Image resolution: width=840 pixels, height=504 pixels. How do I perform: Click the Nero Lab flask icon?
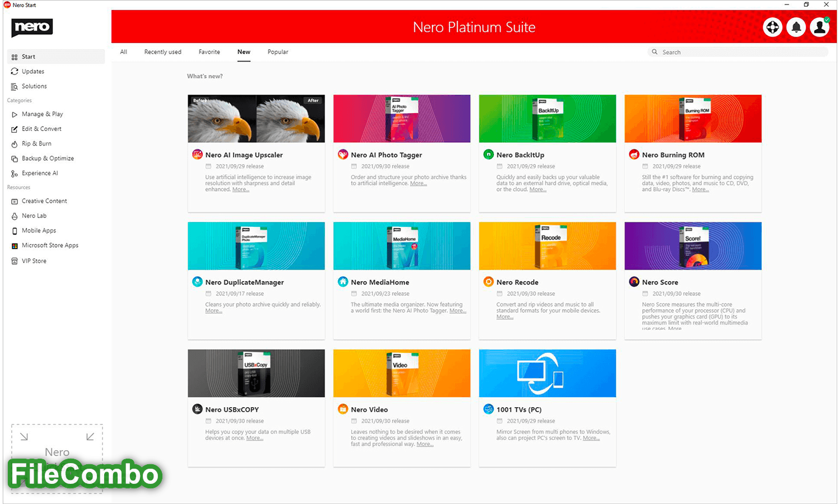pos(15,216)
